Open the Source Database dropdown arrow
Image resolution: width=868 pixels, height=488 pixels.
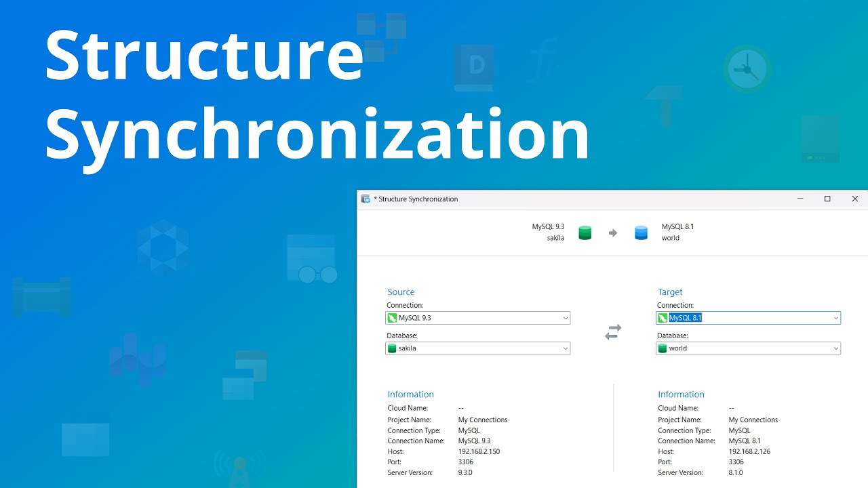[x=565, y=348]
